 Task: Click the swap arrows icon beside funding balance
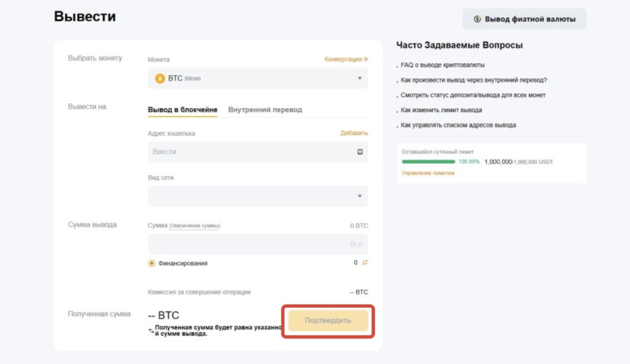(365, 263)
